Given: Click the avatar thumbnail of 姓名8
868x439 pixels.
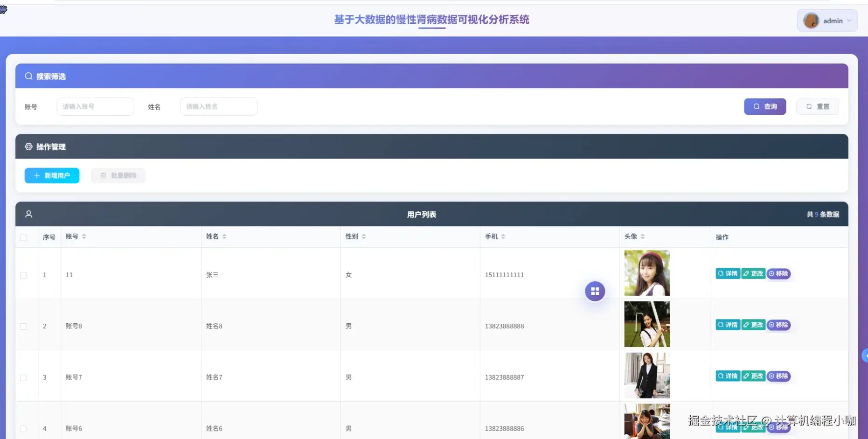Looking at the screenshot, I should point(647,324).
